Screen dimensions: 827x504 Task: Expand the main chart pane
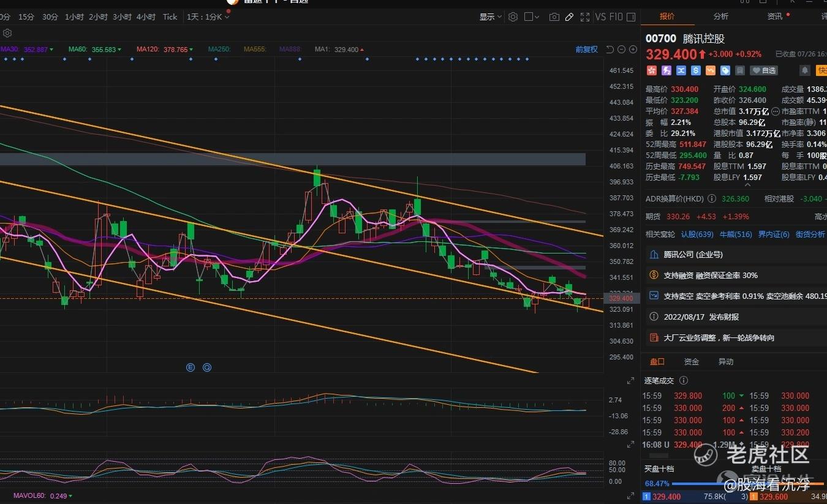pos(630,381)
